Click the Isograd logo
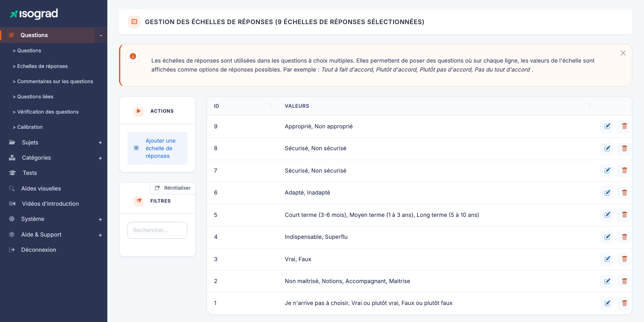644x322 pixels. [34, 14]
